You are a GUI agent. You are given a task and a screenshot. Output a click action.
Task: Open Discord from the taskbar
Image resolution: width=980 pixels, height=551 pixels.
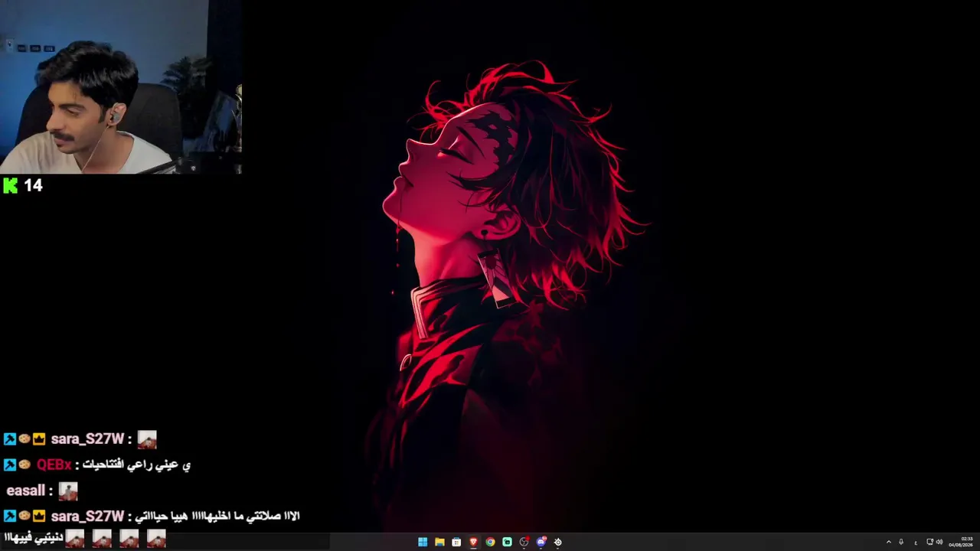[541, 542]
